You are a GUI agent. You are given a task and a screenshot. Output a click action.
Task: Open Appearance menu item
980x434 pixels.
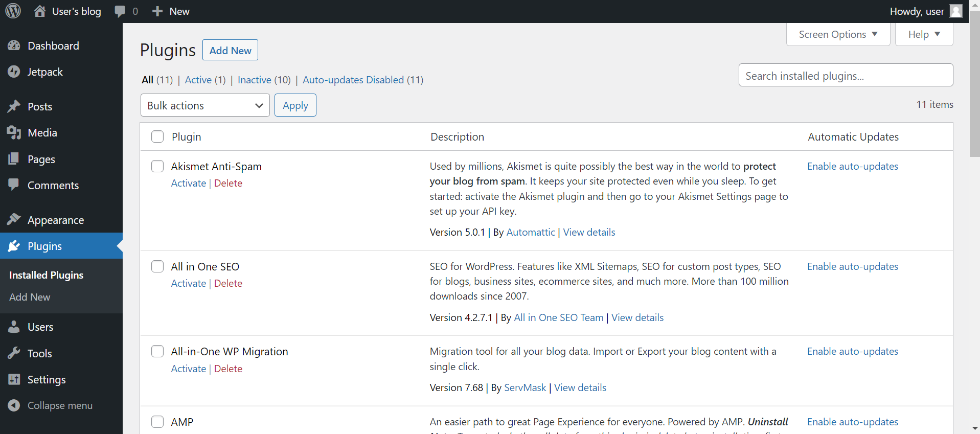[61, 220]
